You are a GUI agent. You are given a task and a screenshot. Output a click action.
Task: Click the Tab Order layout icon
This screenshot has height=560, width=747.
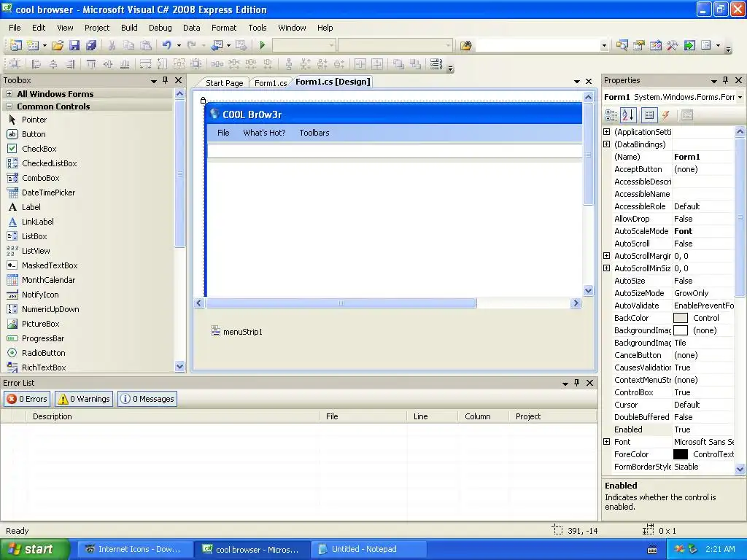point(436,64)
